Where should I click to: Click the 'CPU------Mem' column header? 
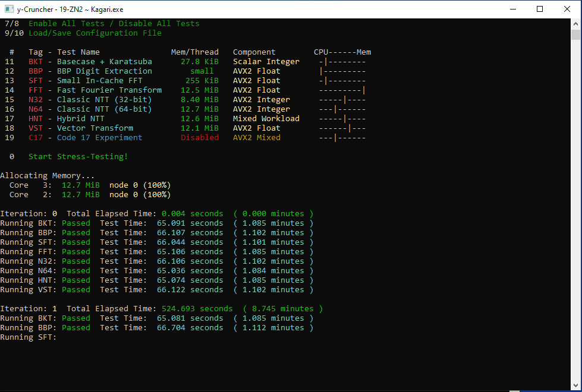(342, 52)
